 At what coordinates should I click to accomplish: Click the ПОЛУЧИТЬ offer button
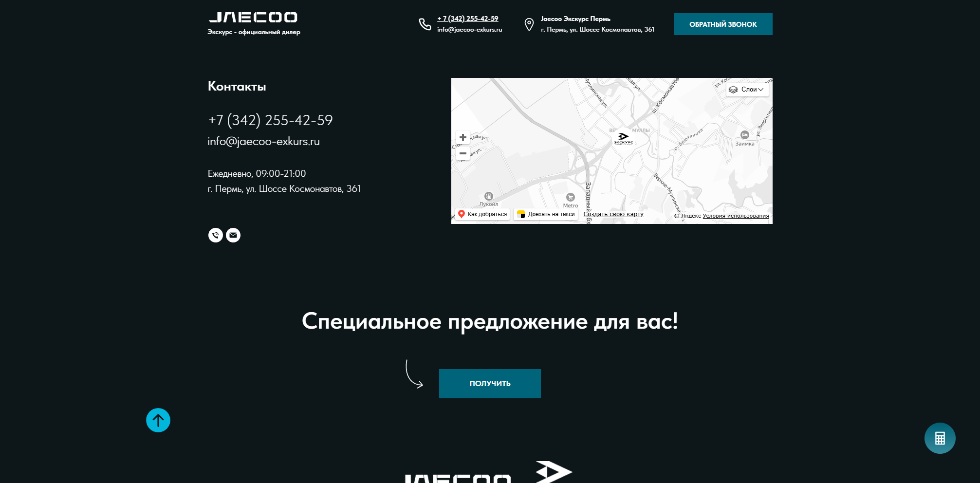(490, 383)
